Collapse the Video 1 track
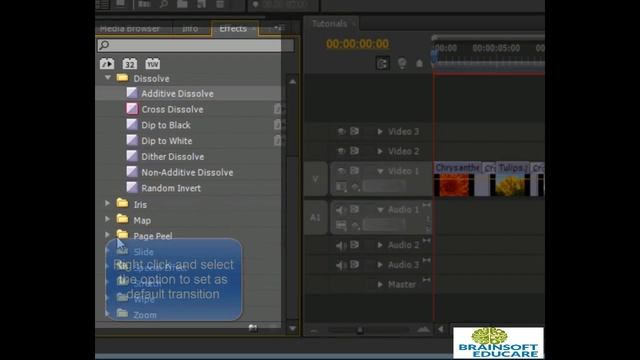Image resolution: width=640 pixels, height=360 pixels. coord(380,171)
